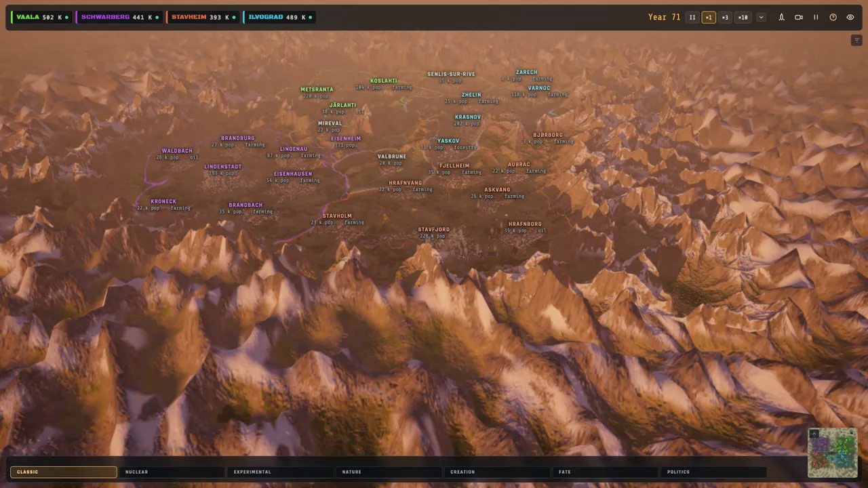Click the Metsranta city label
Screen dimensions: 868x488
(x=317, y=89)
